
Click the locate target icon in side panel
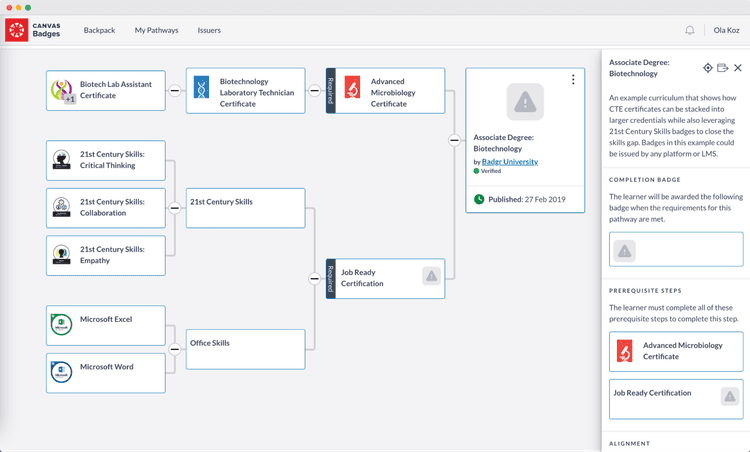[x=708, y=68]
